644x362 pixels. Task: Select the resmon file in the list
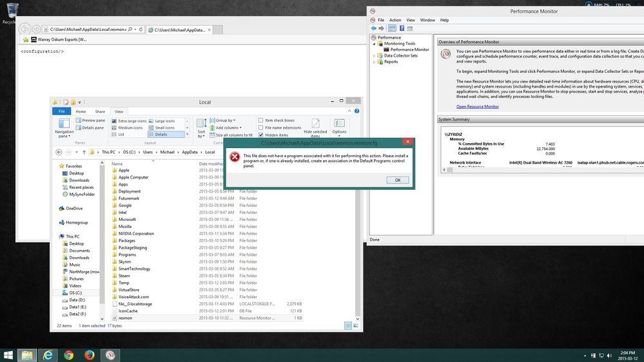point(125,318)
